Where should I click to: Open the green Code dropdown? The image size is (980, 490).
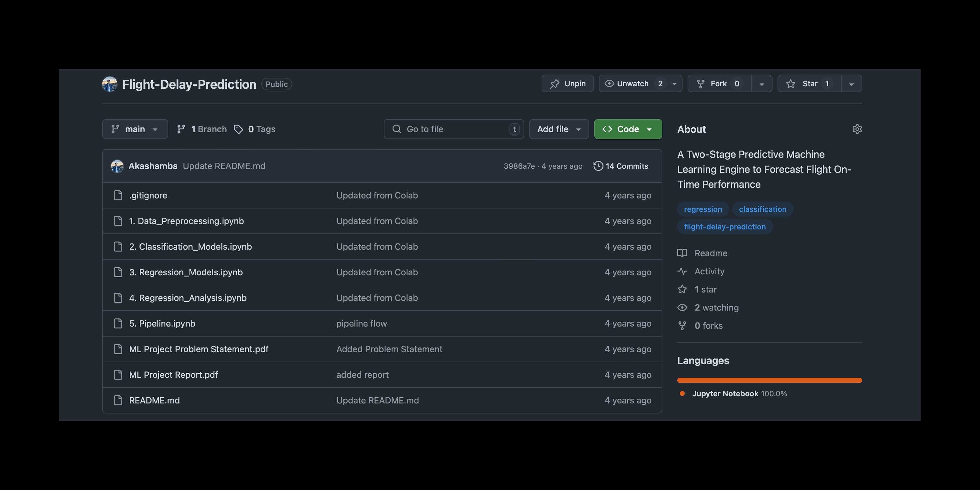coord(628,129)
